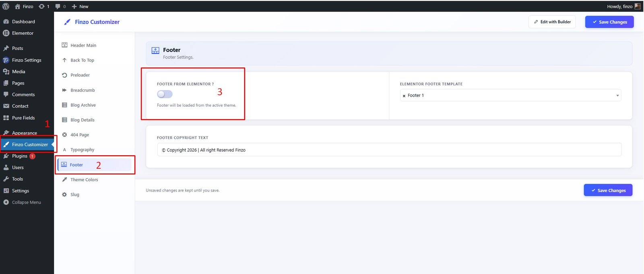Toggle Footer From Elementor switch
The image size is (644, 274).
pos(165,94)
